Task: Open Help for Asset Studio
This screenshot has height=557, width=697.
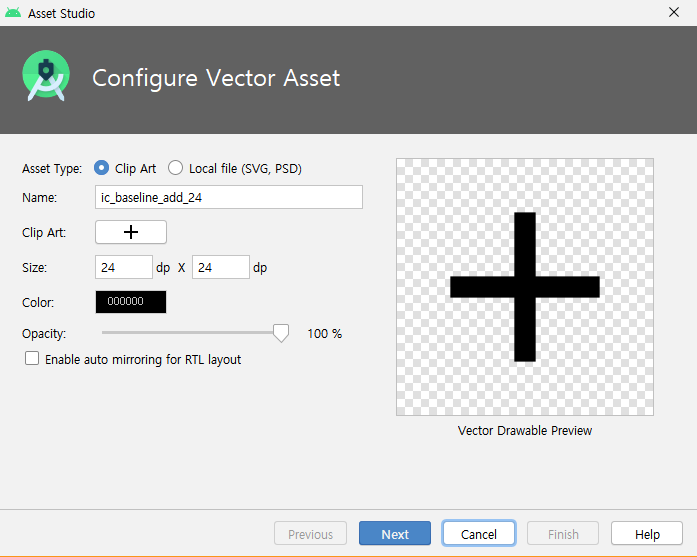Action: [x=647, y=533]
